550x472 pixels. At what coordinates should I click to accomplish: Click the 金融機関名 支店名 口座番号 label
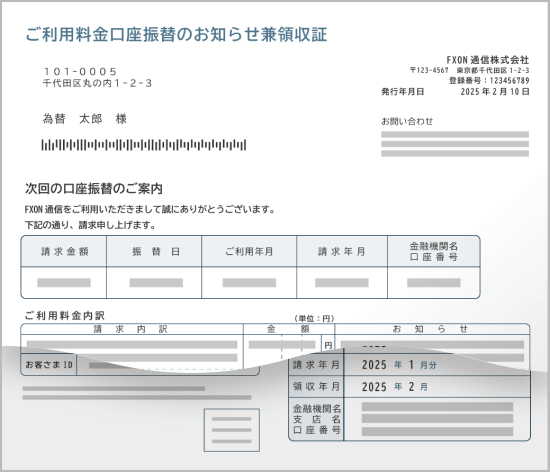click(316, 419)
